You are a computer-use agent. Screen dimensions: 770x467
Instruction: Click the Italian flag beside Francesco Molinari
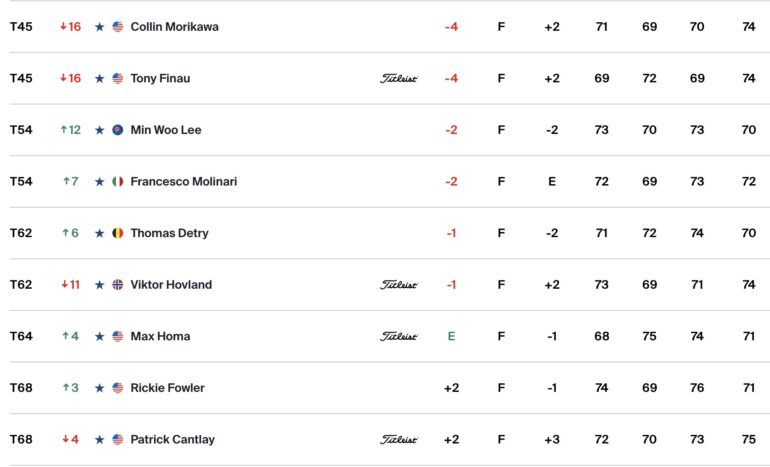point(118,182)
